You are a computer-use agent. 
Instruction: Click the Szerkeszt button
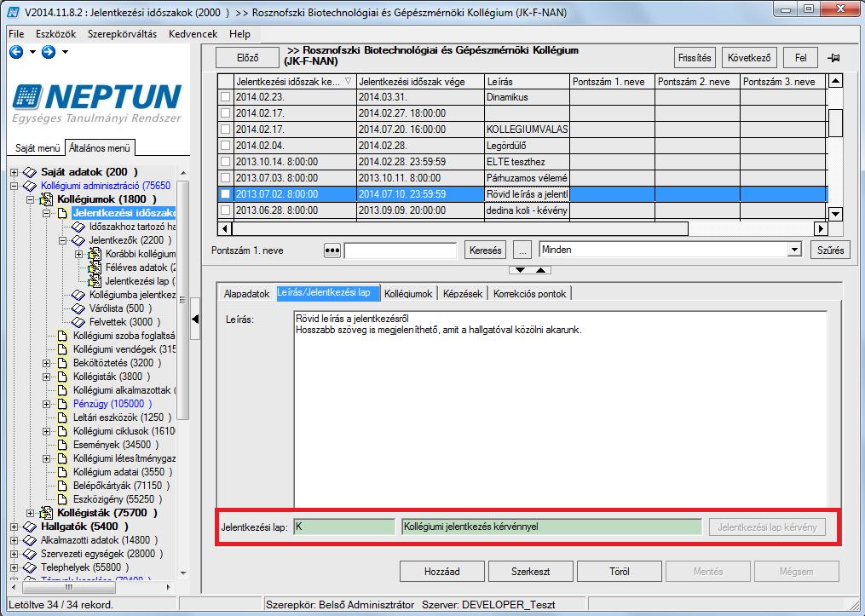(x=531, y=572)
